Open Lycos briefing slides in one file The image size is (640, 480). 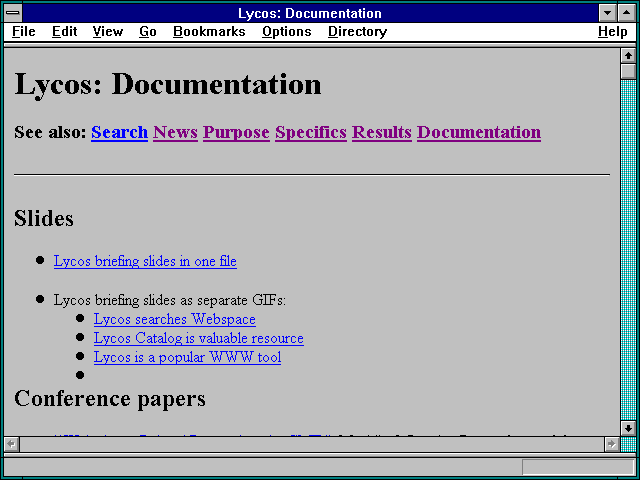click(x=145, y=261)
